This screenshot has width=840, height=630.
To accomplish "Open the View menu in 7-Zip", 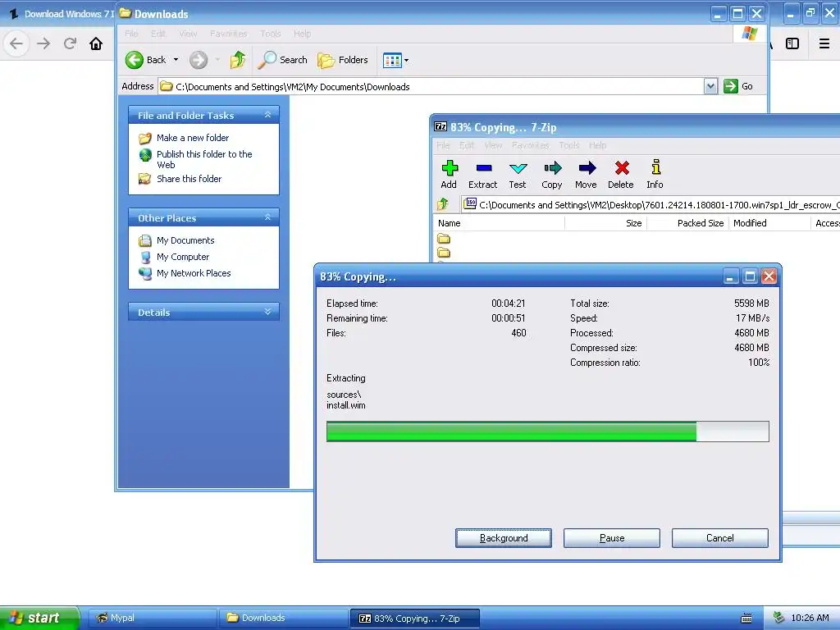I will (x=493, y=145).
